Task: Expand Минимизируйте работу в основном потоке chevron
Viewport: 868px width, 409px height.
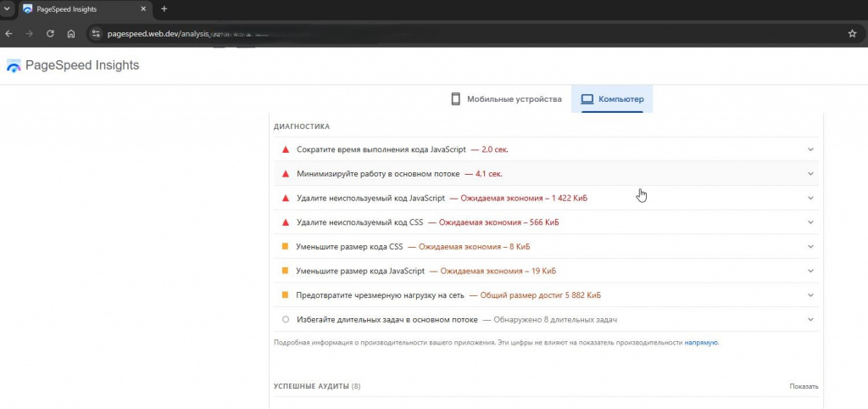Action: tap(810, 174)
